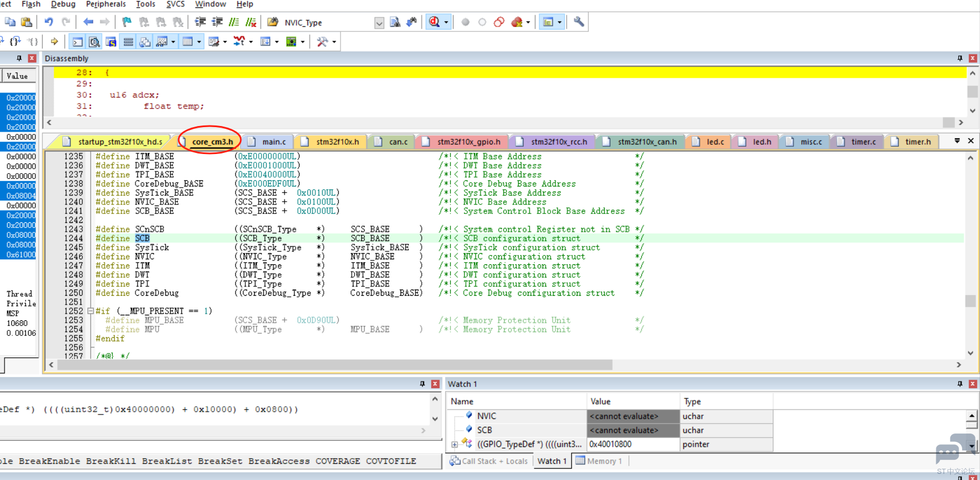
Task: Open the debug session dropdown arrow
Action: coord(446,22)
